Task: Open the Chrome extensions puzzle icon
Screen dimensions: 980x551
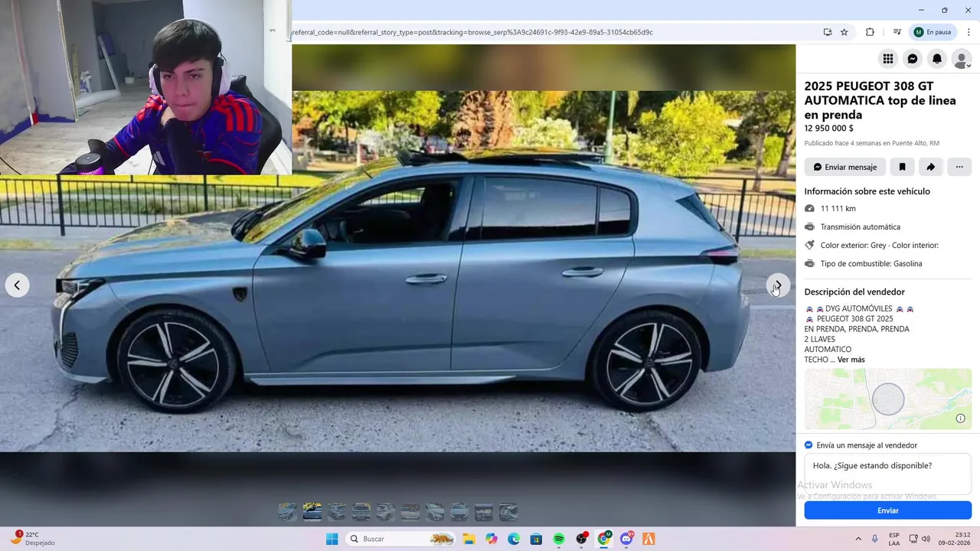Action: 870,32
